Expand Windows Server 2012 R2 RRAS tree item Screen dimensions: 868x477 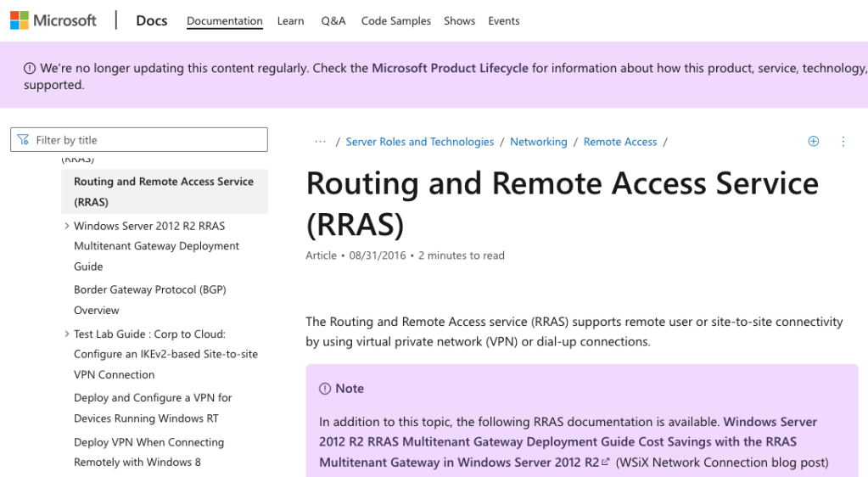click(x=67, y=226)
